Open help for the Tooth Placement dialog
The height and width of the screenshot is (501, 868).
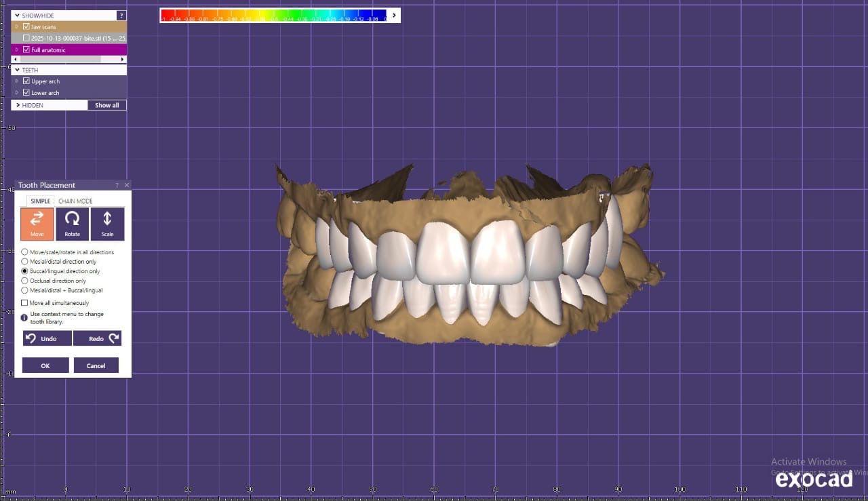click(117, 185)
